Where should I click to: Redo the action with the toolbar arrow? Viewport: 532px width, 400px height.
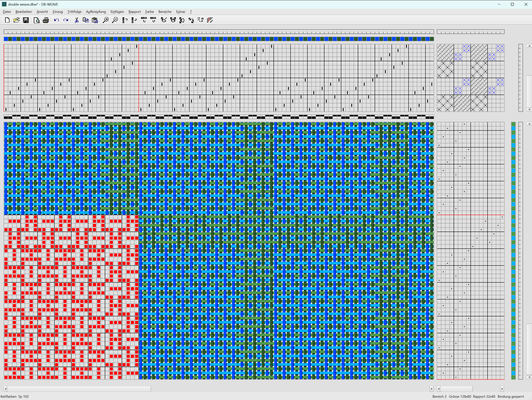[66, 20]
